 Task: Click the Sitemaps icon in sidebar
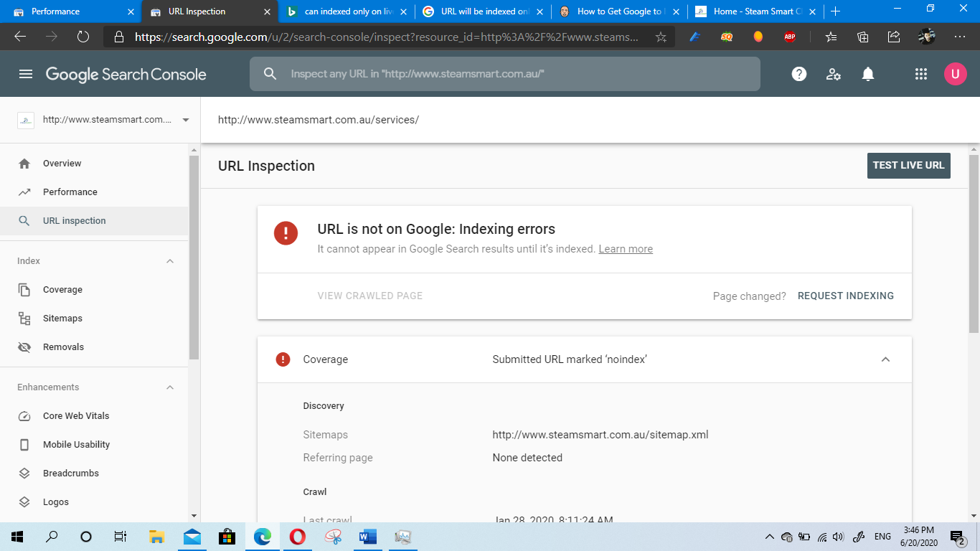pyautogui.click(x=24, y=319)
